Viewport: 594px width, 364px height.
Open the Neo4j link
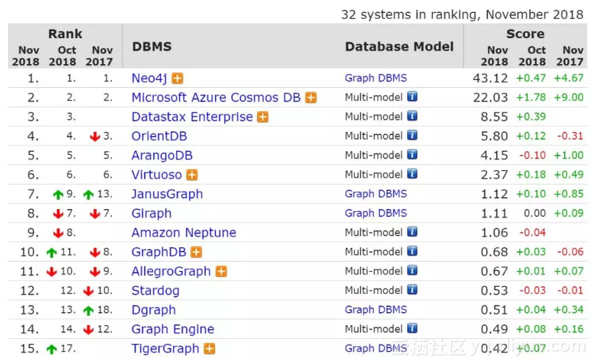149,79
